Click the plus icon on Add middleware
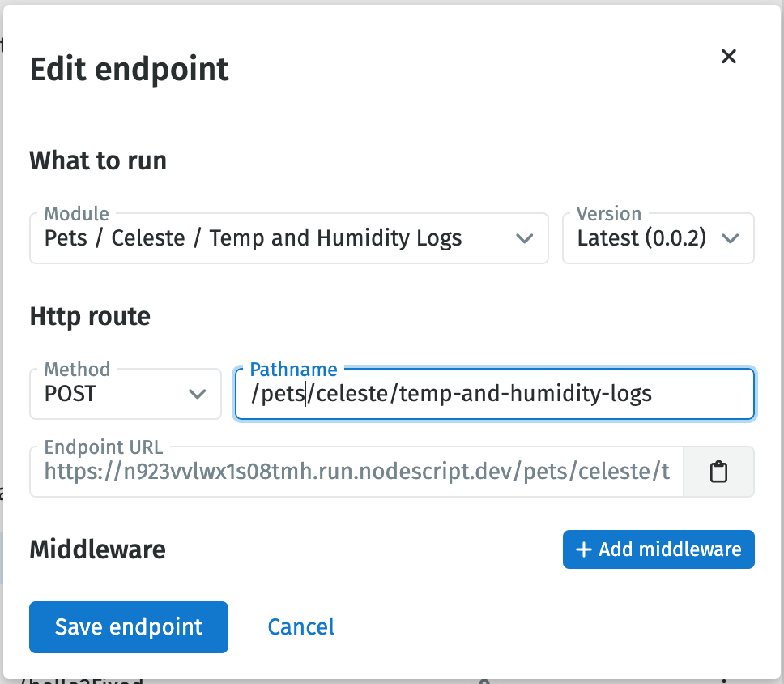 coord(585,549)
